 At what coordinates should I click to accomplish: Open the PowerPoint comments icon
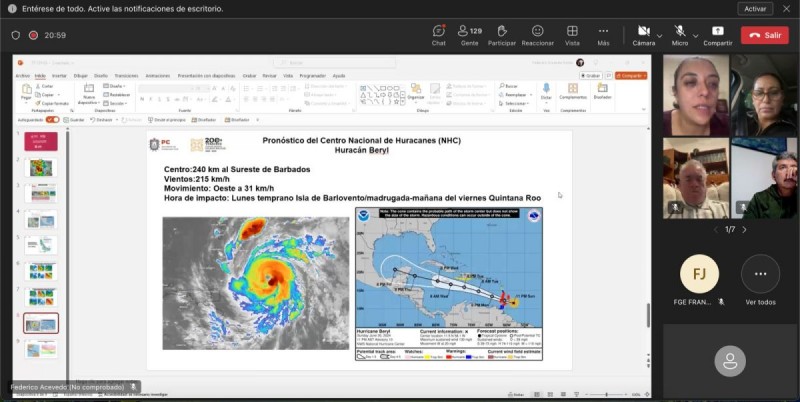pyautogui.click(x=608, y=76)
